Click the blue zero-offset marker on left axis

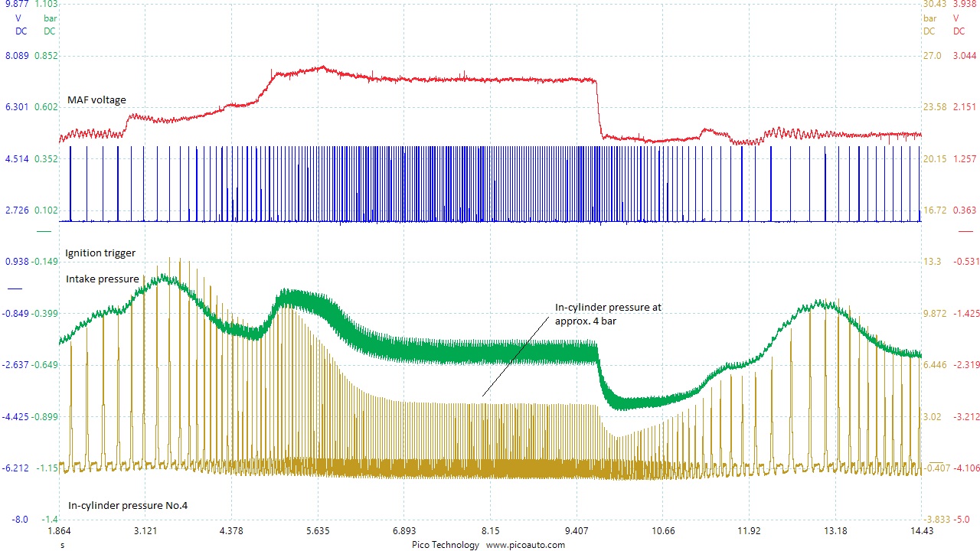point(15,289)
